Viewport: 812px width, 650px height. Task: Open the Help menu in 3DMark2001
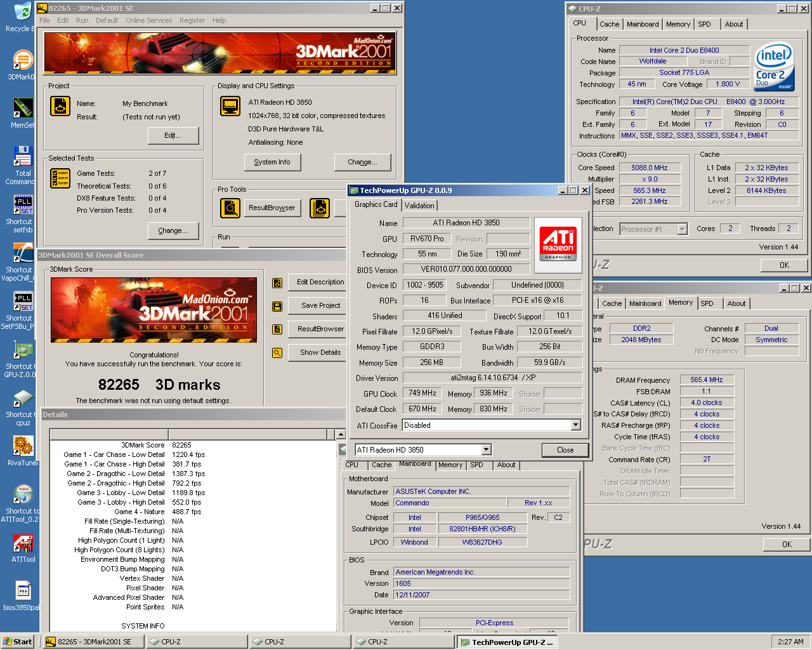tap(219, 20)
